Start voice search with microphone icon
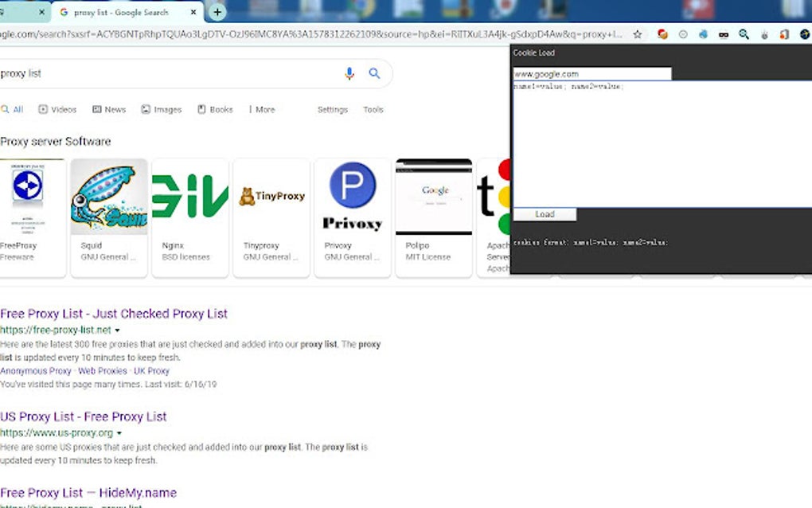 [x=349, y=73]
